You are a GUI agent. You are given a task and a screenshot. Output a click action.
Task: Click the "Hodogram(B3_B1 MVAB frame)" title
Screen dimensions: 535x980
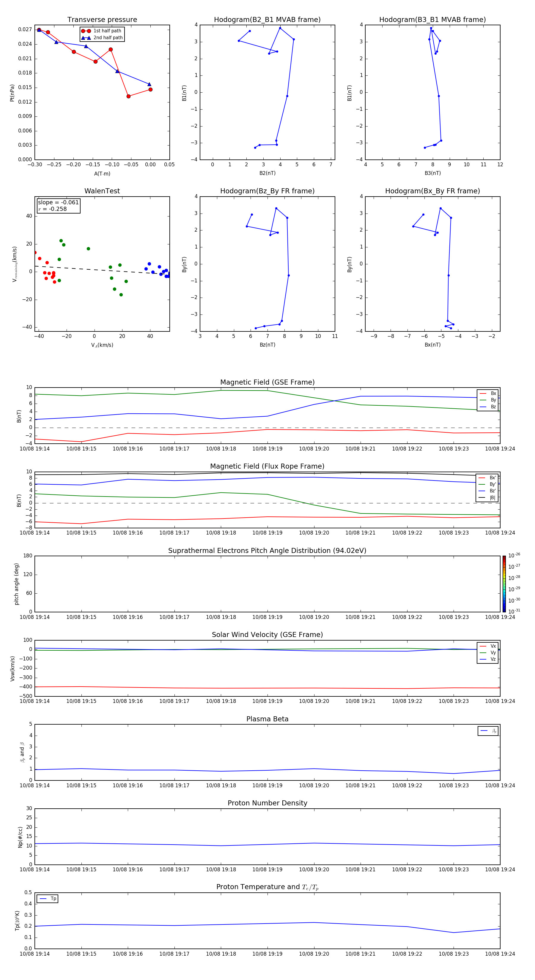click(432, 19)
